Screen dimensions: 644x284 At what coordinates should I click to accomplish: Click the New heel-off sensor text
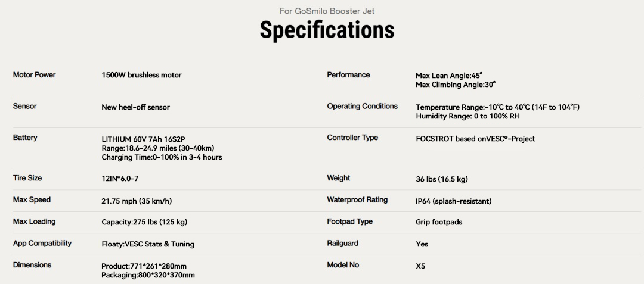pos(135,107)
